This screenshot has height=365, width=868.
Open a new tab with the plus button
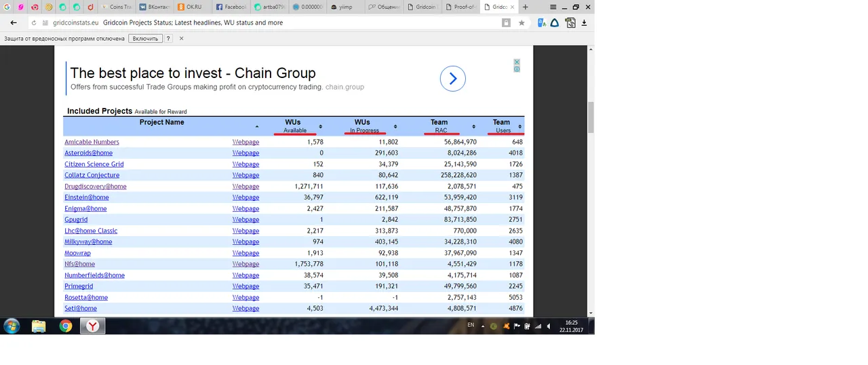[x=525, y=7]
